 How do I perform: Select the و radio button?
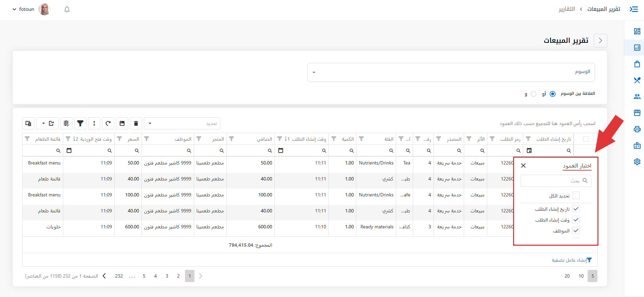point(534,94)
